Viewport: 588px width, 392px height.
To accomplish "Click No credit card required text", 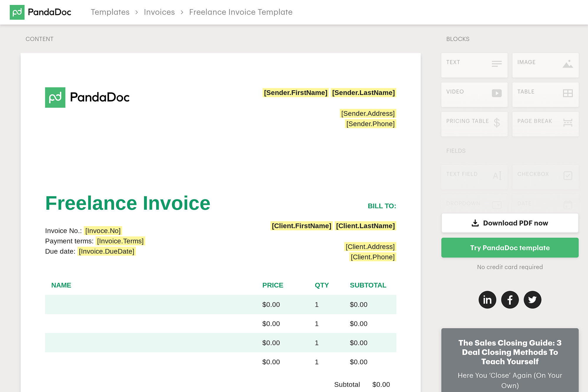I will 510,267.
